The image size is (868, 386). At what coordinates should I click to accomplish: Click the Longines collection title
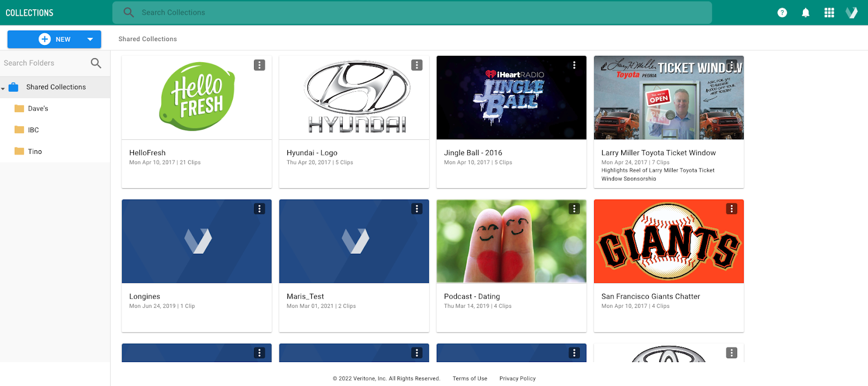click(145, 297)
